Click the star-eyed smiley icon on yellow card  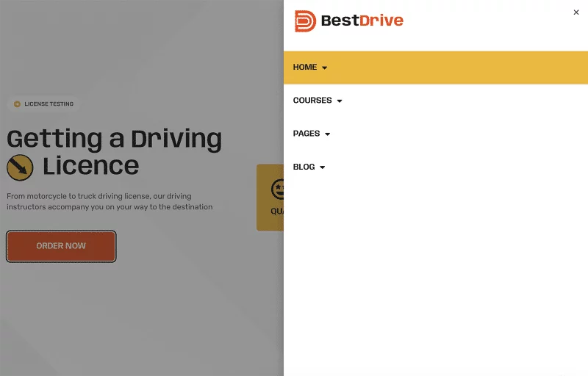278,189
